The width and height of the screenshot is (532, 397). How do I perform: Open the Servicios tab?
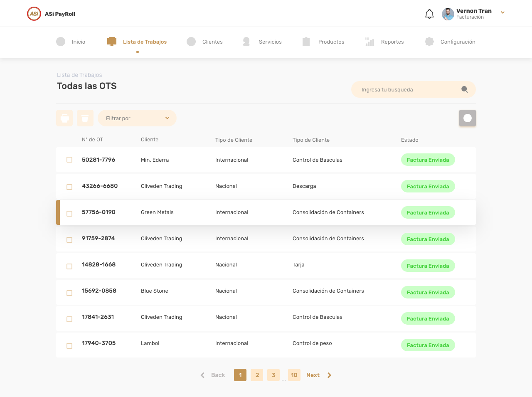tap(270, 42)
